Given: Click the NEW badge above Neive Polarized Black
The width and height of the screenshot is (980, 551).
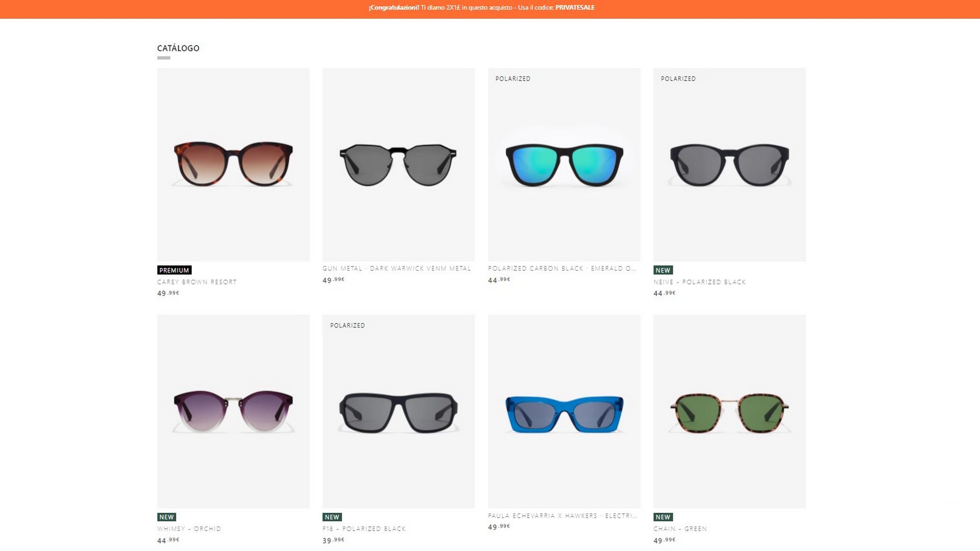Looking at the screenshot, I should [663, 270].
